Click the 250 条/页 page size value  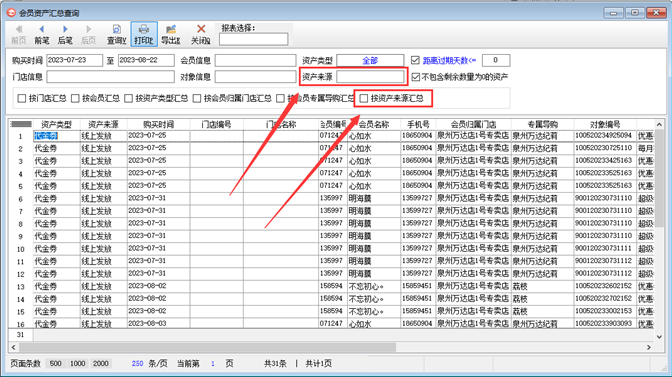[x=137, y=364]
